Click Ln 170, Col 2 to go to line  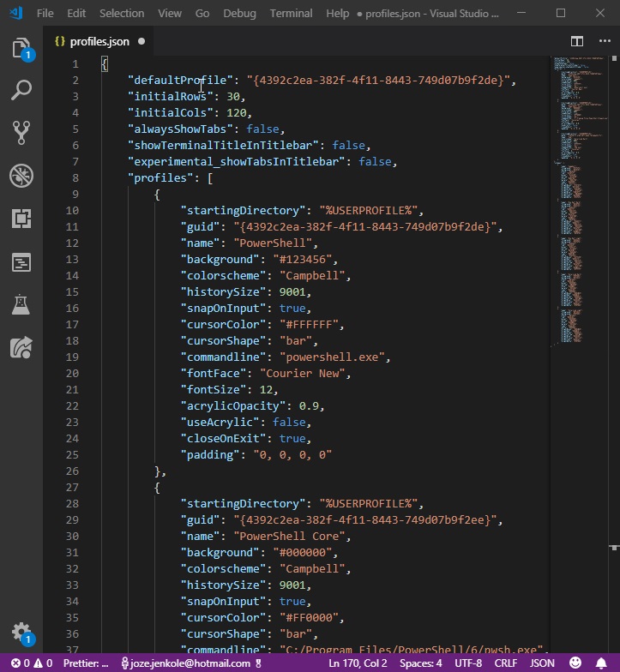click(358, 663)
